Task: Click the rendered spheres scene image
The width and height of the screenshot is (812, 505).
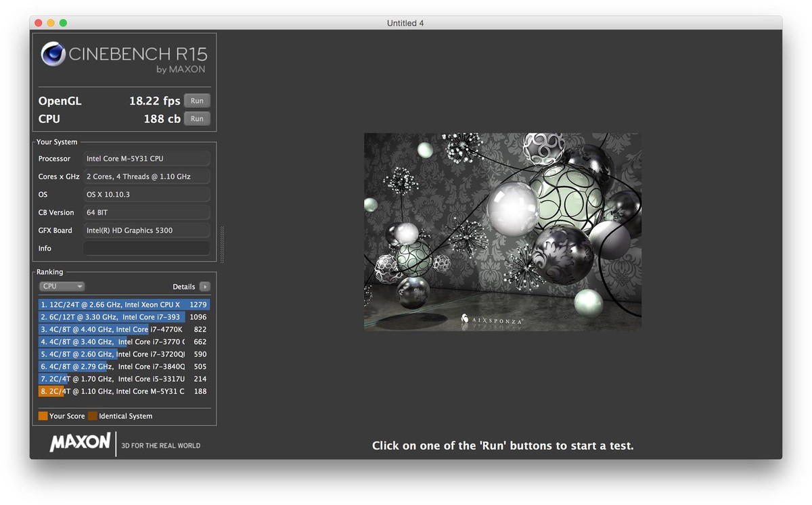Action: click(x=503, y=231)
